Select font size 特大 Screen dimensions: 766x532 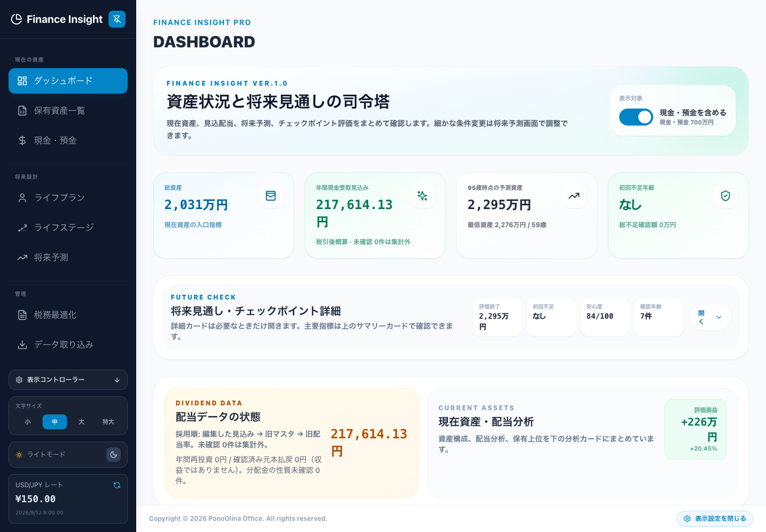pos(109,422)
